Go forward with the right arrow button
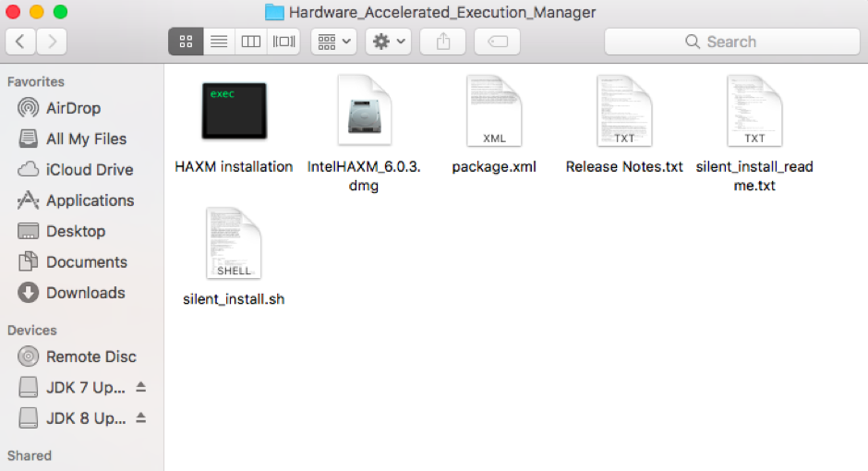The image size is (868, 471). (x=52, y=42)
